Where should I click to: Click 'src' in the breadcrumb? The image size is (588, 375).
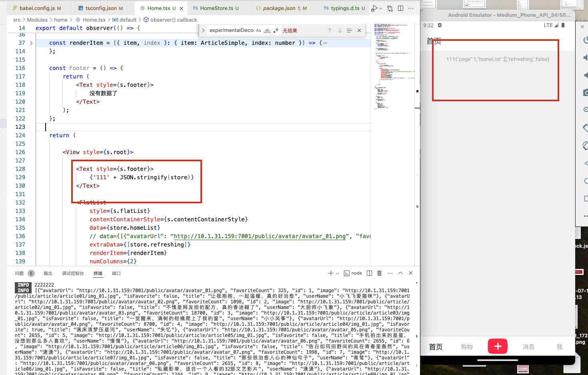point(17,20)
